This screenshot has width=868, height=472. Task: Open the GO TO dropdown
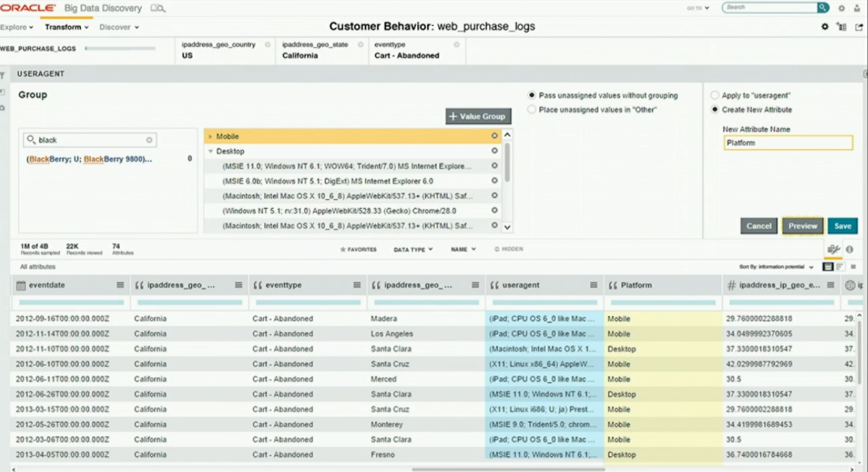698,8
